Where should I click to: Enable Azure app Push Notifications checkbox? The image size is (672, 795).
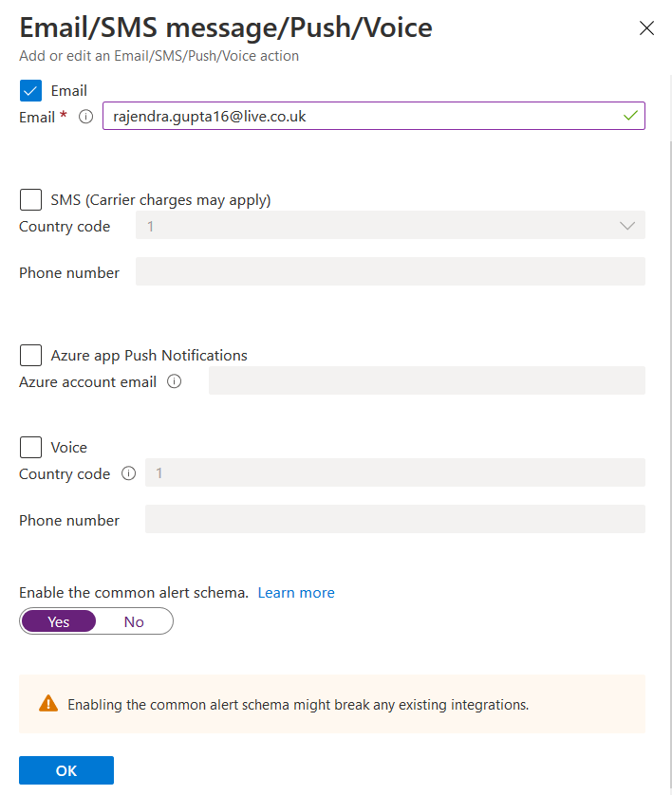(30, 355)
